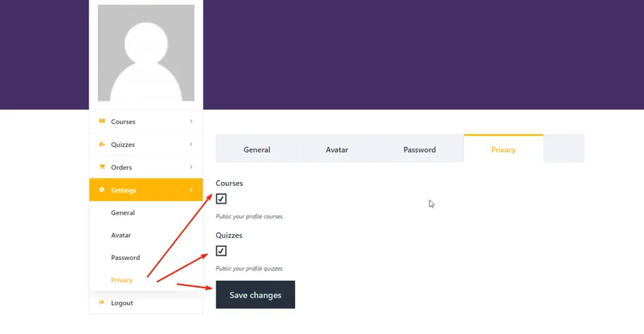Click the Logout exit icon in sidebar

pyautogui.click(x=102, y=302)
